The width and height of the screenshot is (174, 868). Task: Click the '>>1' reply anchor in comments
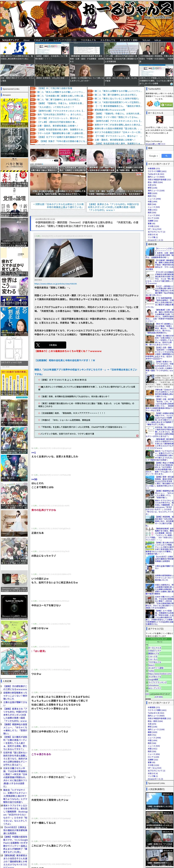[x=33, y=453]
